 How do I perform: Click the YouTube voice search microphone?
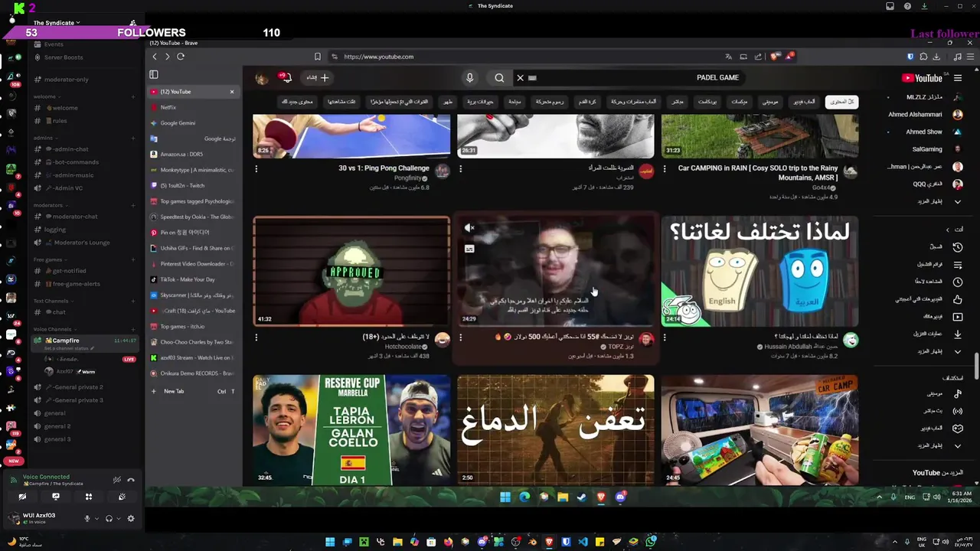pyautogui.click(x=469, y=77)
